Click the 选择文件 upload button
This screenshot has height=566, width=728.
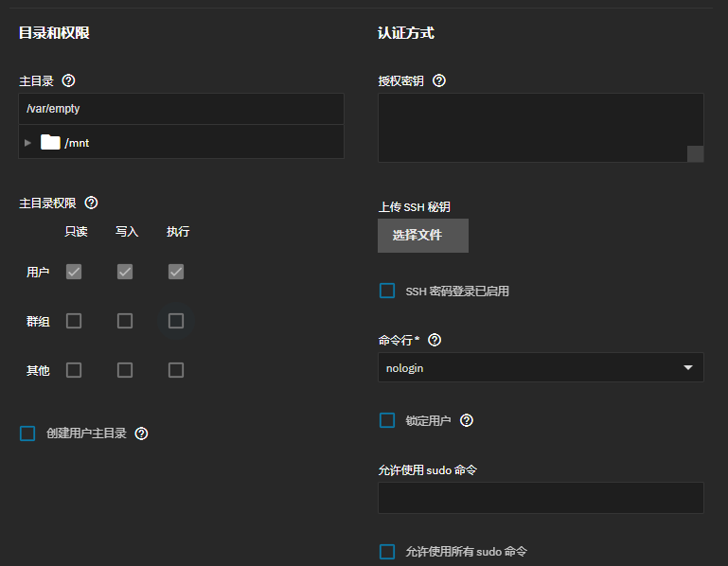pos(422,236)
